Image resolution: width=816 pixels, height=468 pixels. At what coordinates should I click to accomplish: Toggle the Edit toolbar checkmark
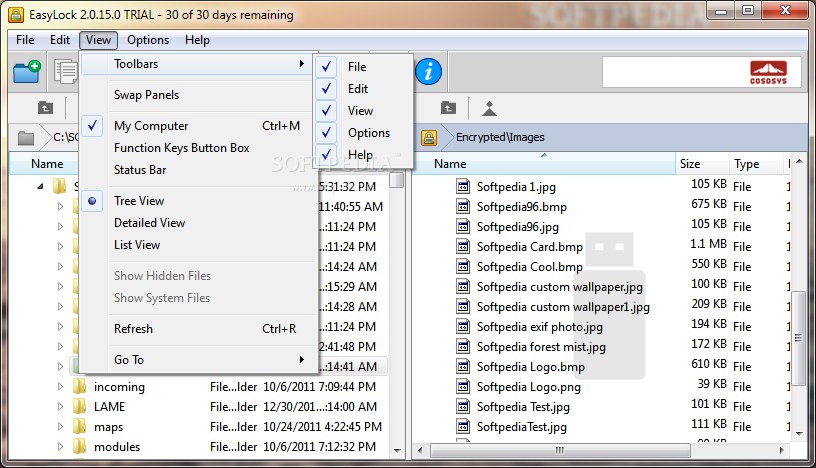(x=326, y=88)
